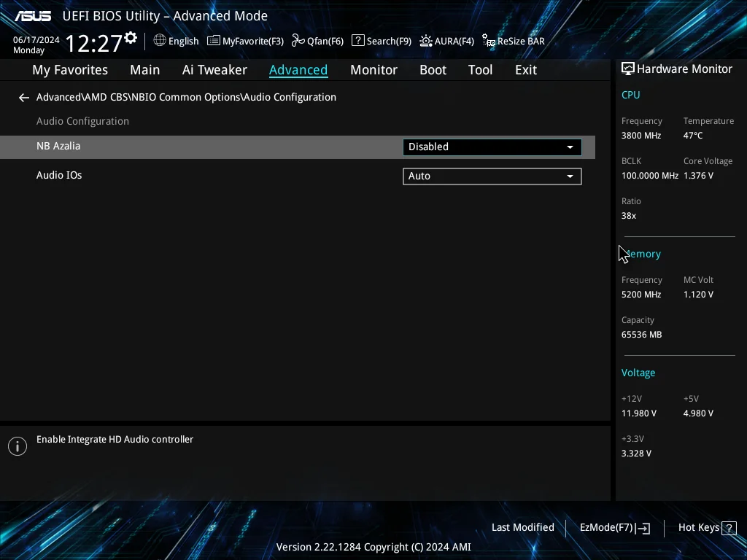Open the Ai Tweaker tab
The image size is (747, 560).
(214, 70)
